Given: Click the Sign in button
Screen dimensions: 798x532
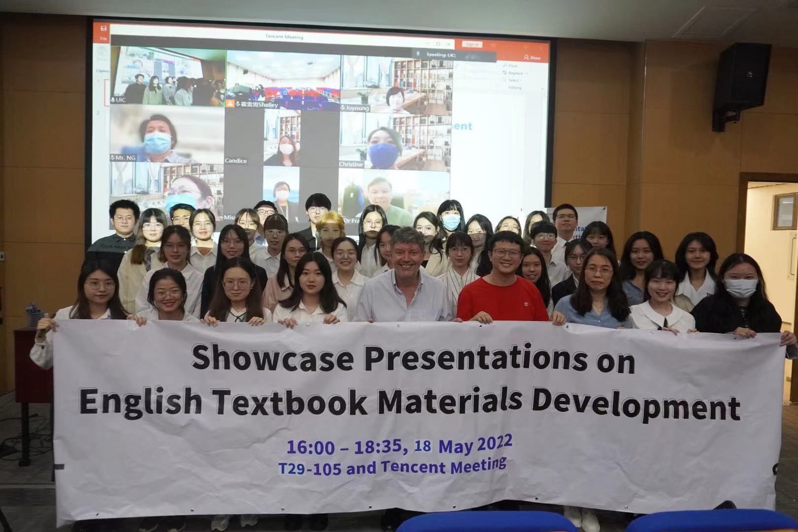Looking at the screenshot, I should 471,44.
